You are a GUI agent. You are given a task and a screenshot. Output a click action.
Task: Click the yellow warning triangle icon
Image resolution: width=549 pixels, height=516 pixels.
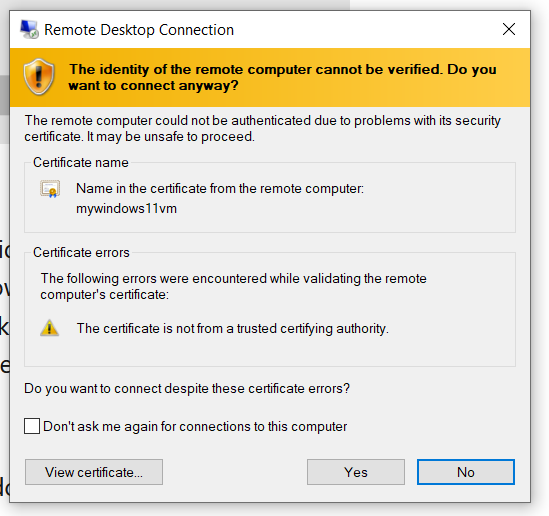(49, 328)
